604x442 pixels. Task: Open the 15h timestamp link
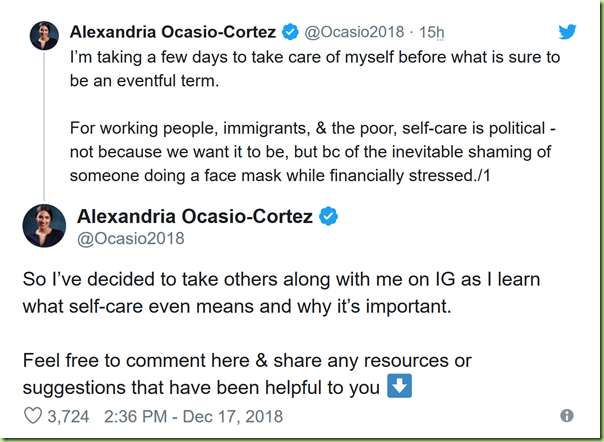(x=431, y=32)
